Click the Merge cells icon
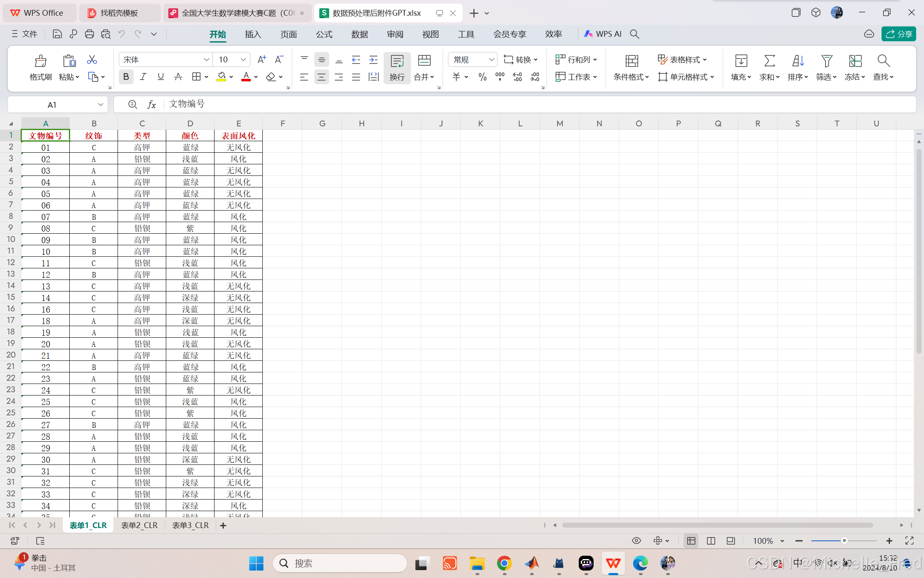Image resolution: width=924 pixels, height=578 pixels. (x=424, y=61)
